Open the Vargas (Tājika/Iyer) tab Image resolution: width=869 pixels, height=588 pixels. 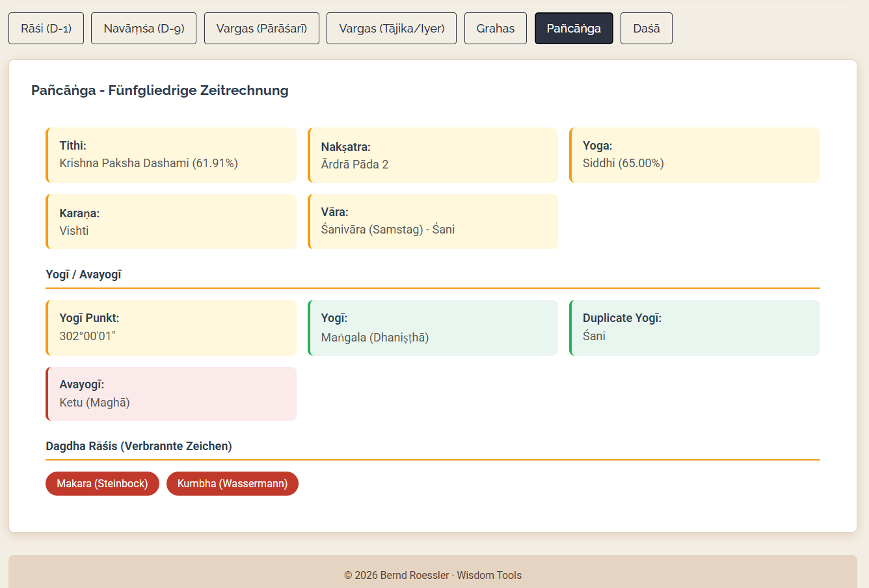392,29
